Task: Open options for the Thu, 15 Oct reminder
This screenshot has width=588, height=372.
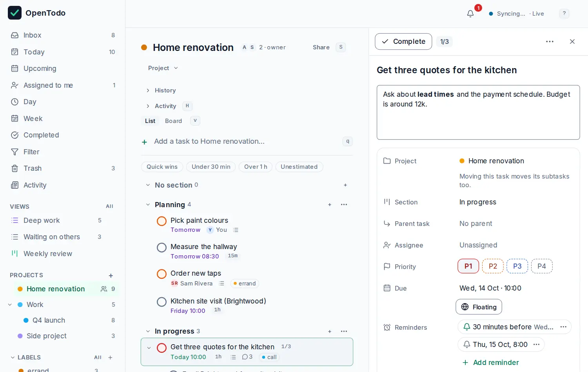Action: [x=536, y=345]
